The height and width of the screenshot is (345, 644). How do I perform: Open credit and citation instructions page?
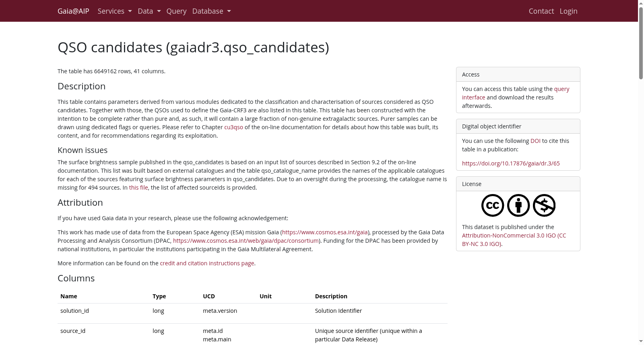(x=207, y=263)
